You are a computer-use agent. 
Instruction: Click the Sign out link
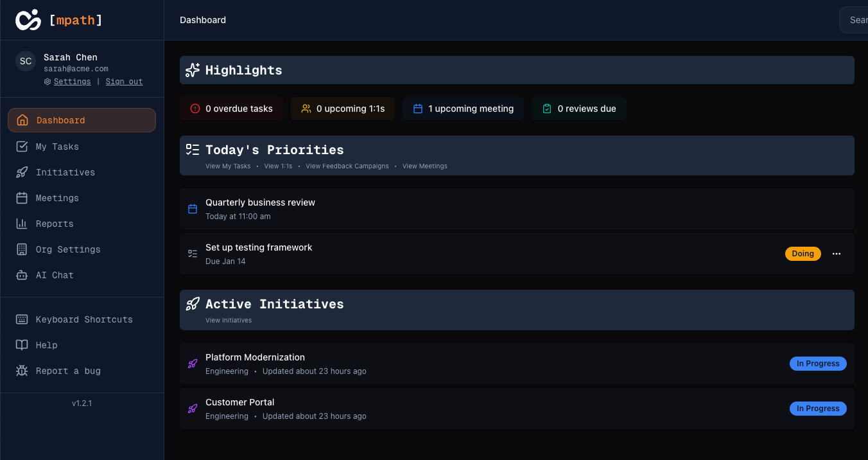coord(124,82)
